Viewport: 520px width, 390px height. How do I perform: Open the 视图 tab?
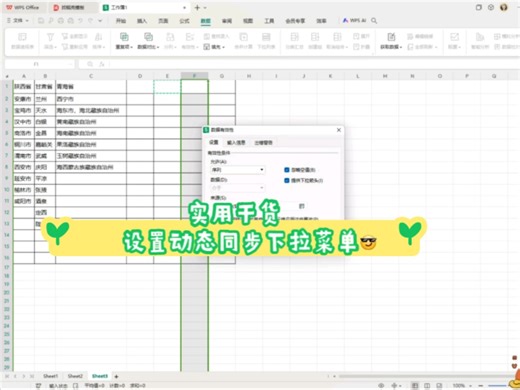pos(248,21)
